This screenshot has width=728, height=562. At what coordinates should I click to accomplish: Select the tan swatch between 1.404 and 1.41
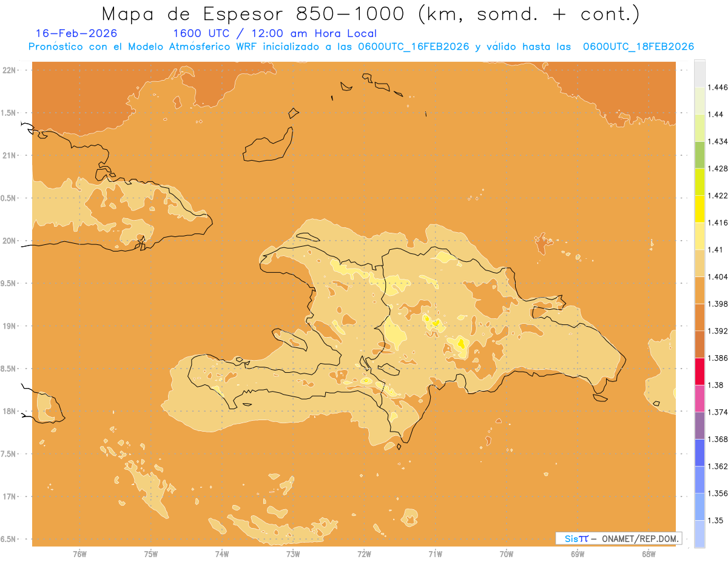coord(699,263)
